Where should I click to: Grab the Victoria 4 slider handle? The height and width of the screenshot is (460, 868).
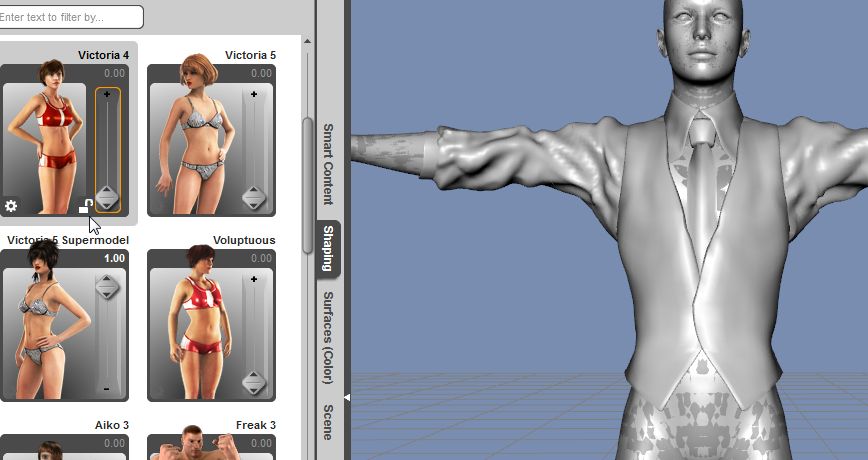(107, 198)
